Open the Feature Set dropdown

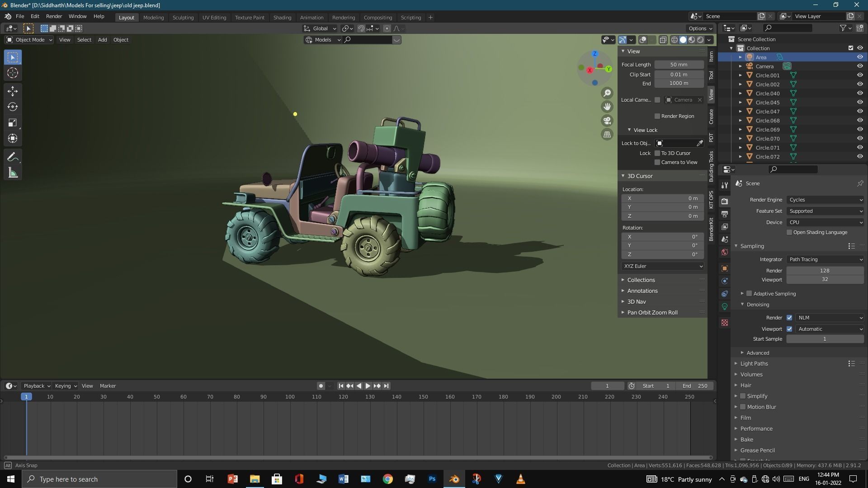coord(825,211)
